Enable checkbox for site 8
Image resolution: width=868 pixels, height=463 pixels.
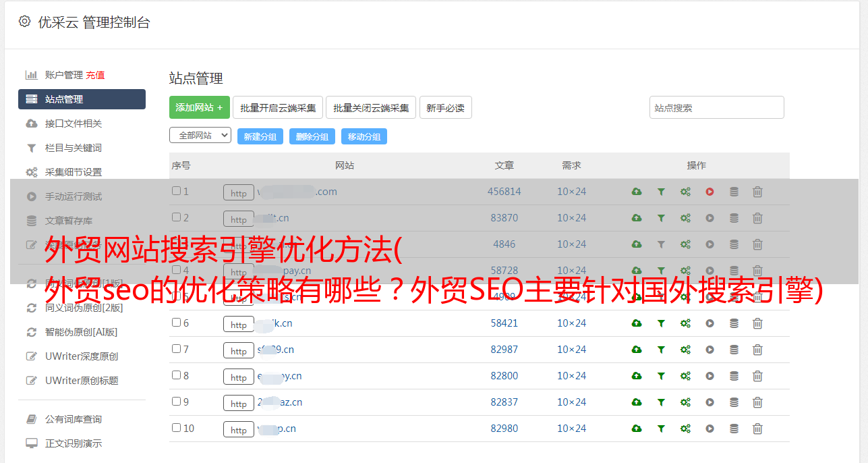[176, 375]
